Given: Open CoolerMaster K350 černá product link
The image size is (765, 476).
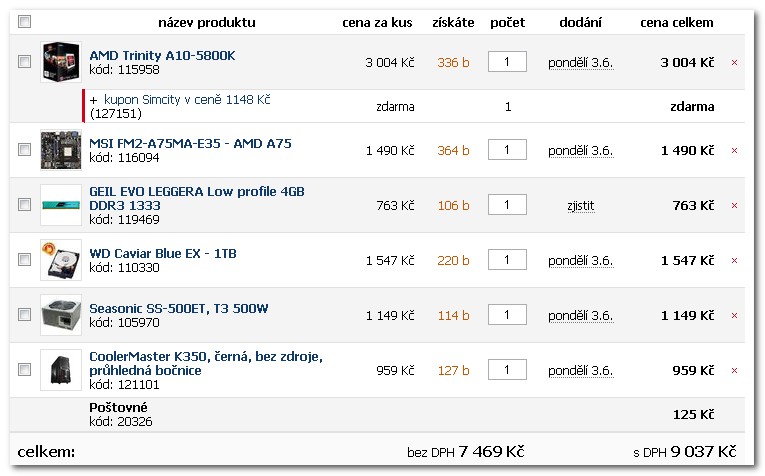Looking at the screenshot, I should [206, 363].
